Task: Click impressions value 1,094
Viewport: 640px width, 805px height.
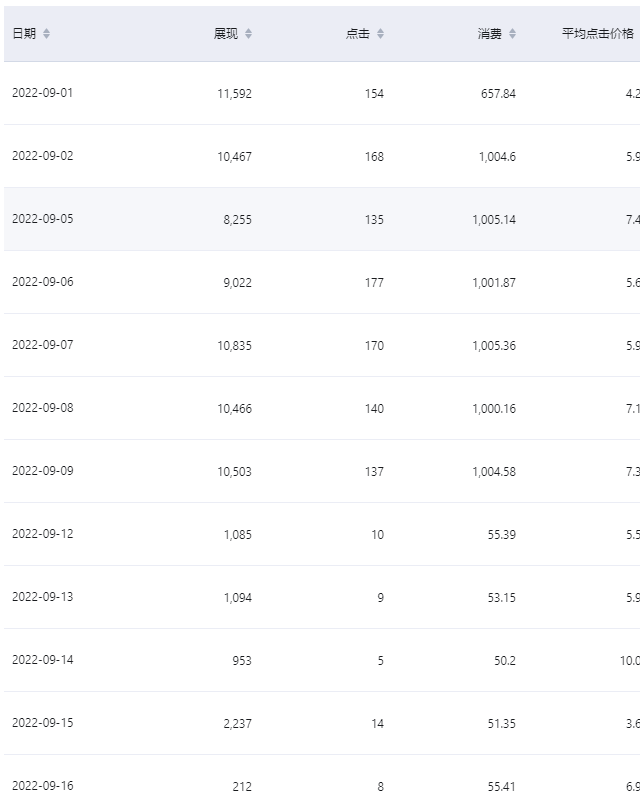Action: [238, 598]
